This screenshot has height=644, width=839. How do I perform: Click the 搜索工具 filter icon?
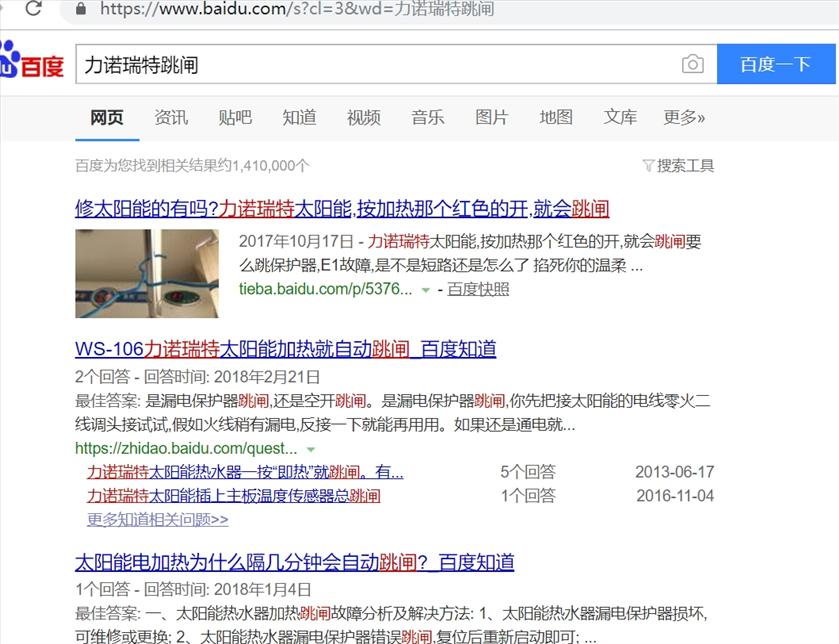point(648,166)
